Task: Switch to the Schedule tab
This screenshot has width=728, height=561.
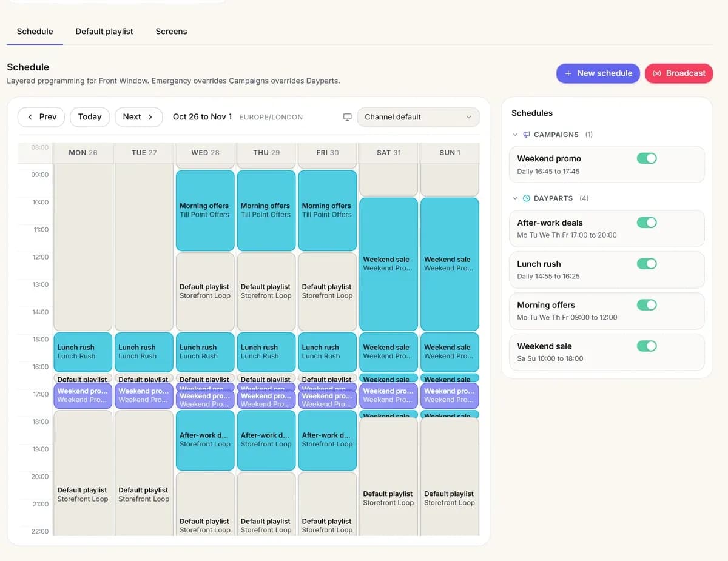Action: point(35,32)
